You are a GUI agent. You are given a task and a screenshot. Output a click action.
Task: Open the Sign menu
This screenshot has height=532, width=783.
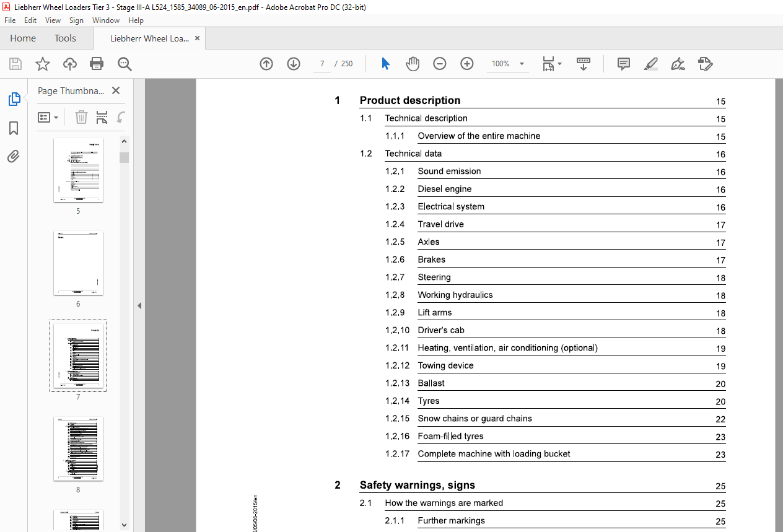coord(76,20)
